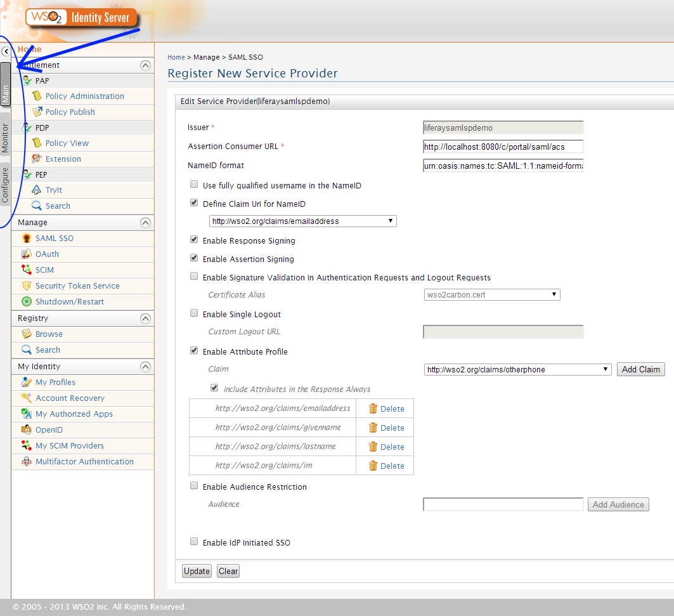Viewport: 674px width, 616px height.
Task: Click the My SCIM Providers icon
Action: point(27,445)
